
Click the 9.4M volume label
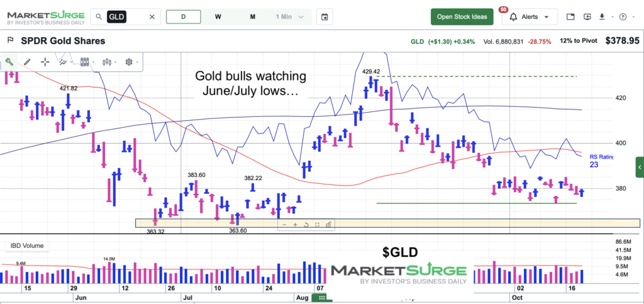(x=21, y=263)
